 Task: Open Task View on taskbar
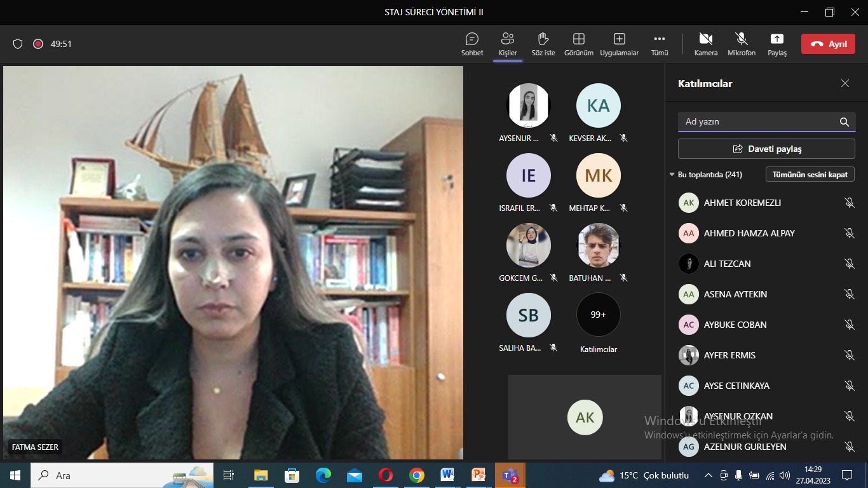pyautogui.click(x=229, y=475)
